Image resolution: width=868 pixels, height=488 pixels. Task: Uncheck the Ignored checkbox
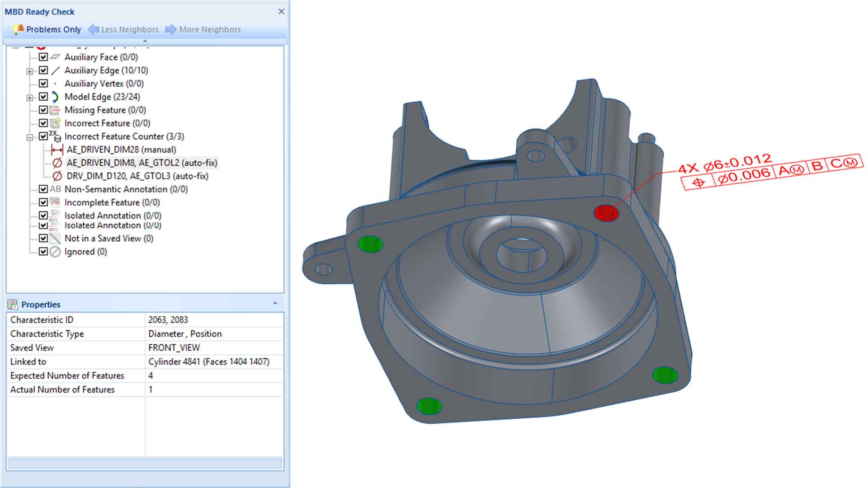point(43,251)
